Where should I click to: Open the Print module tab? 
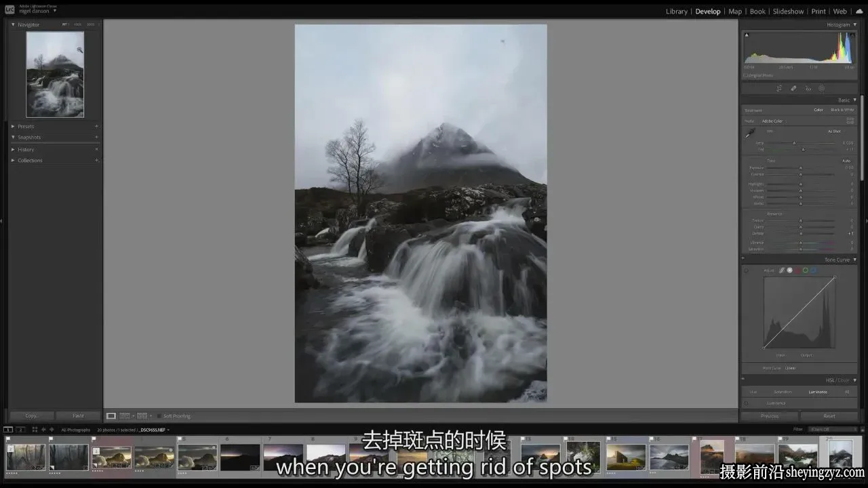818,12
